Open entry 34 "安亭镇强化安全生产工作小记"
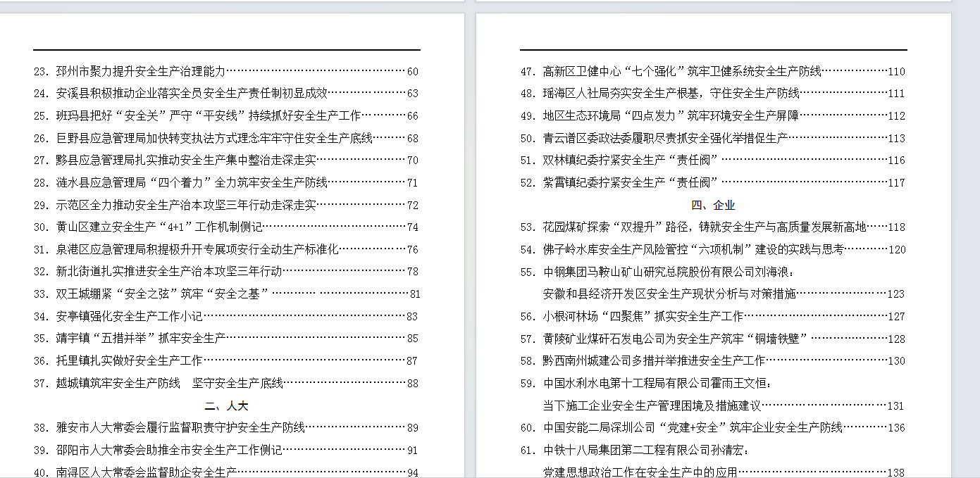 coord(226,316)
